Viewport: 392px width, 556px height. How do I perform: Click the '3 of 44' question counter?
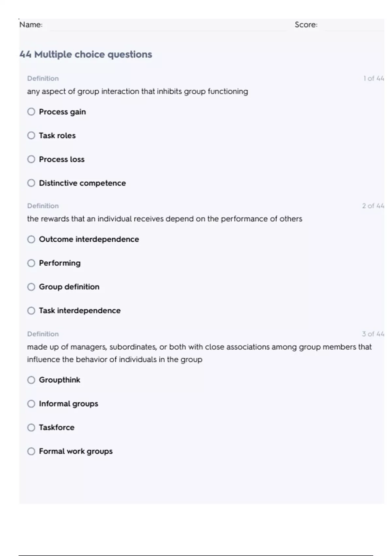[373, 334]
